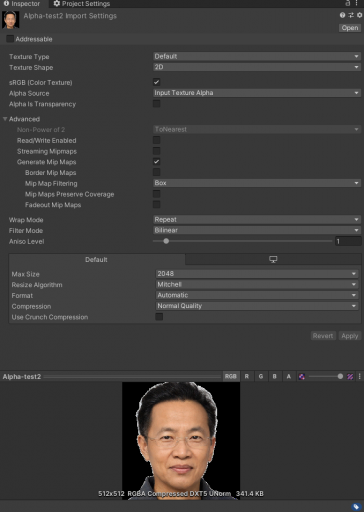Select the standalone PC platform monitor tab

click(x=273, y=259)
